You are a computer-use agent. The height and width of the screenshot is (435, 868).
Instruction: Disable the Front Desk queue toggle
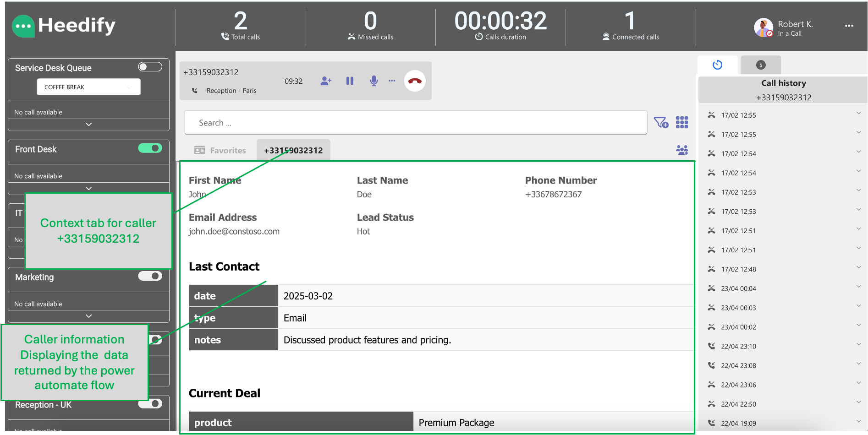coord(150,148)
